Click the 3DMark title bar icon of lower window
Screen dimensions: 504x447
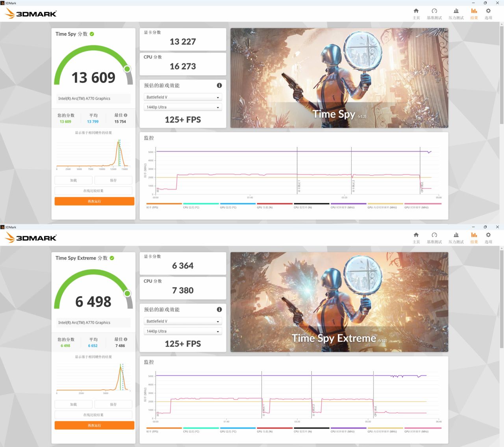(x=2, y=227)
